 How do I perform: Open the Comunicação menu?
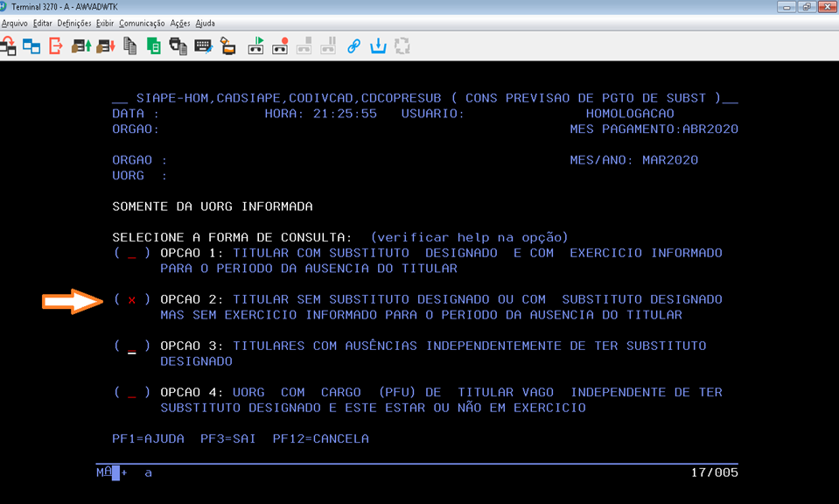(x=142, y=23)
